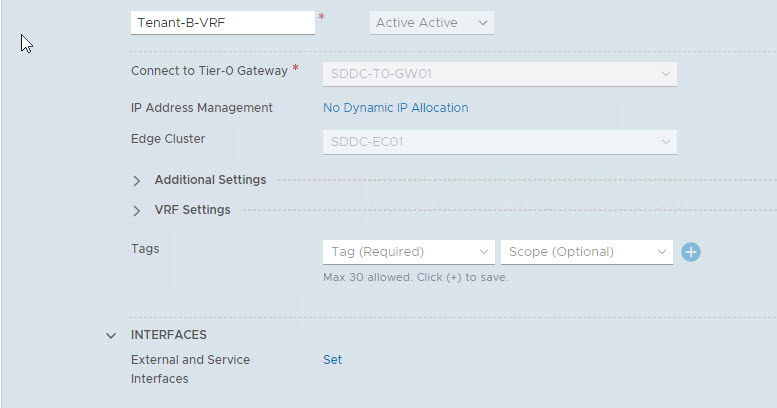Click the No Dynamic IP Allocation link
The height and width of the screenshot is (408, 777).
pos(395,108)
